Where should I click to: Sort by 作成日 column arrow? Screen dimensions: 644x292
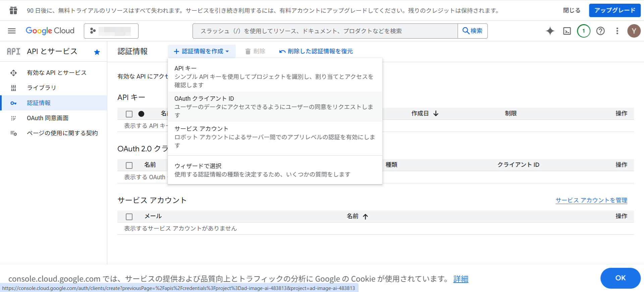coord(436,113)
